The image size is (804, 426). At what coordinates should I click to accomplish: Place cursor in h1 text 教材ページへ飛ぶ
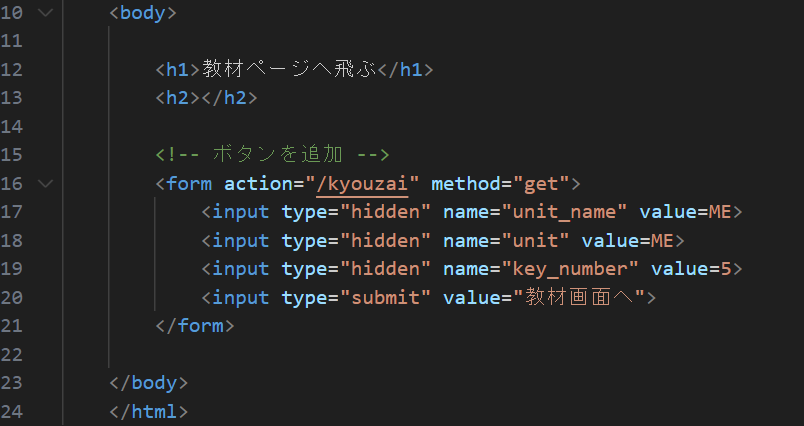pyautogui.click(x=293, y=70)
